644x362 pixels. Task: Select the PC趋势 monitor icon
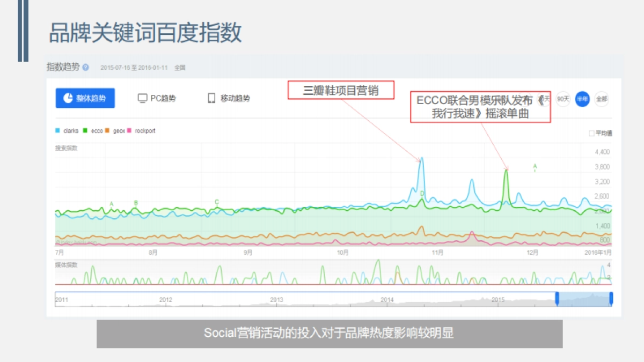coord(142,98)
